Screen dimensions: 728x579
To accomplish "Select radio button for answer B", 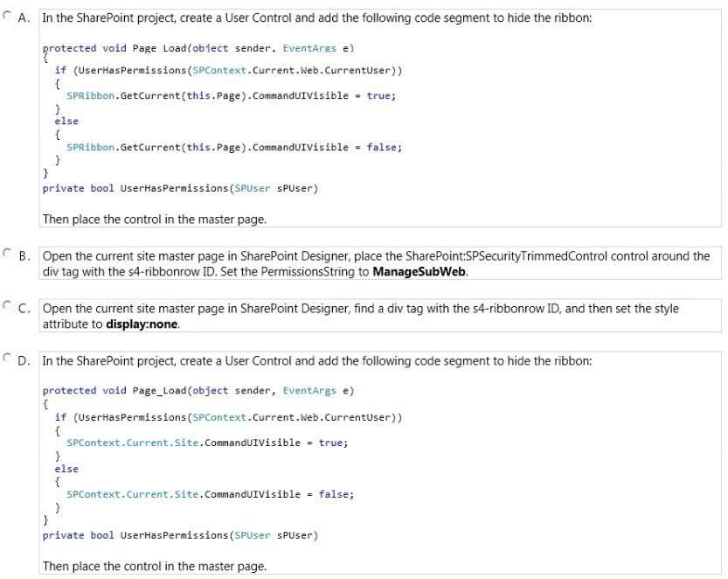I will pos(6,254).
